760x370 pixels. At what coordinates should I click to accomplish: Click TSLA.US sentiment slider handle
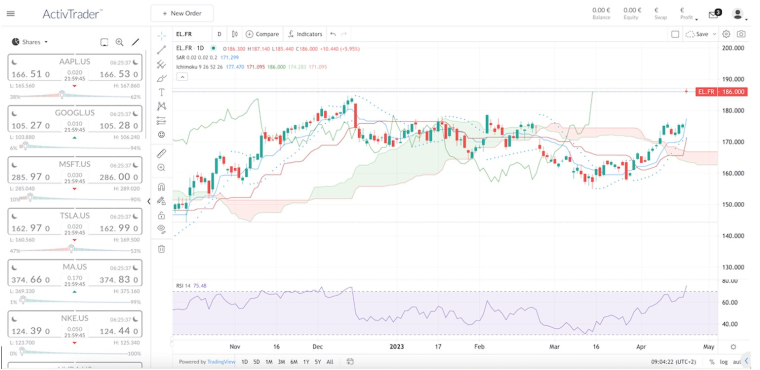pyautogui.click(x=71, y=249)
